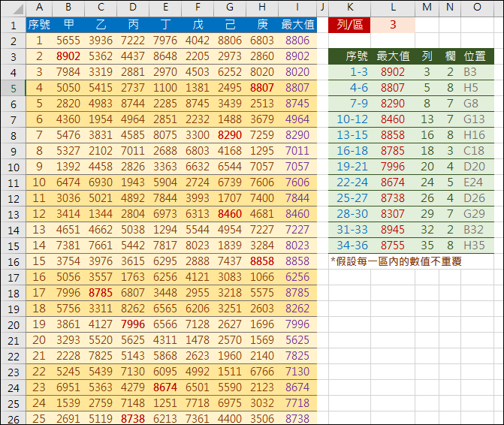Click red value 8460 in column G
The height and width of the screenshot is (425, 504).
point(230,214)
